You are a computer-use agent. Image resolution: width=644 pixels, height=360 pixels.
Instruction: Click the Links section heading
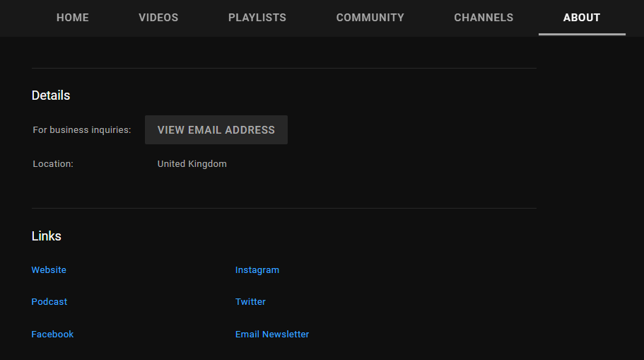click(47, 236)
